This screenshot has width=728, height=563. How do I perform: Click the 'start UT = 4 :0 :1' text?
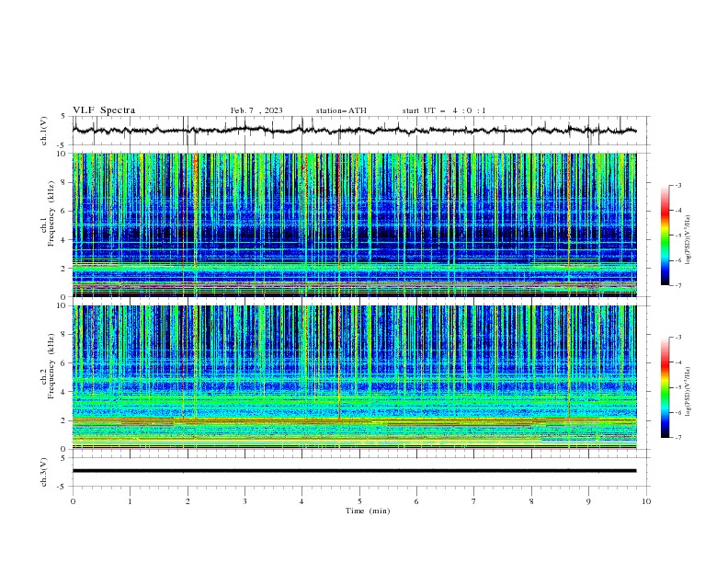(444, 110)
